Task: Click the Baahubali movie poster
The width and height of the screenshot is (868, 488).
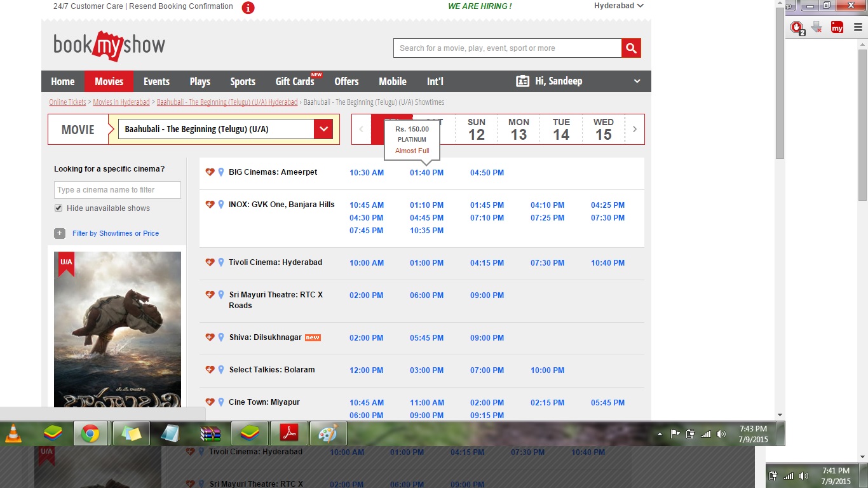Action: (x=118, y=329)
